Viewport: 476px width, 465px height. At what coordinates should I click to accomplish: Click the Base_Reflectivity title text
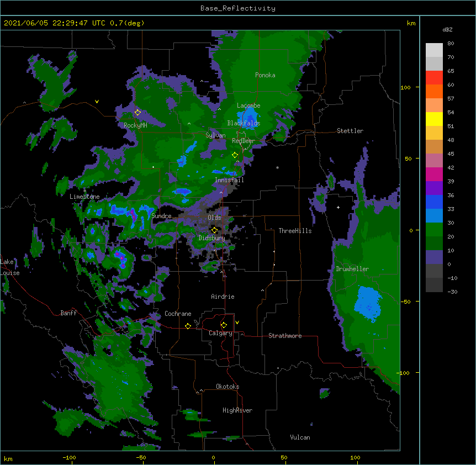pyautogui.click(x=238, y=8)
